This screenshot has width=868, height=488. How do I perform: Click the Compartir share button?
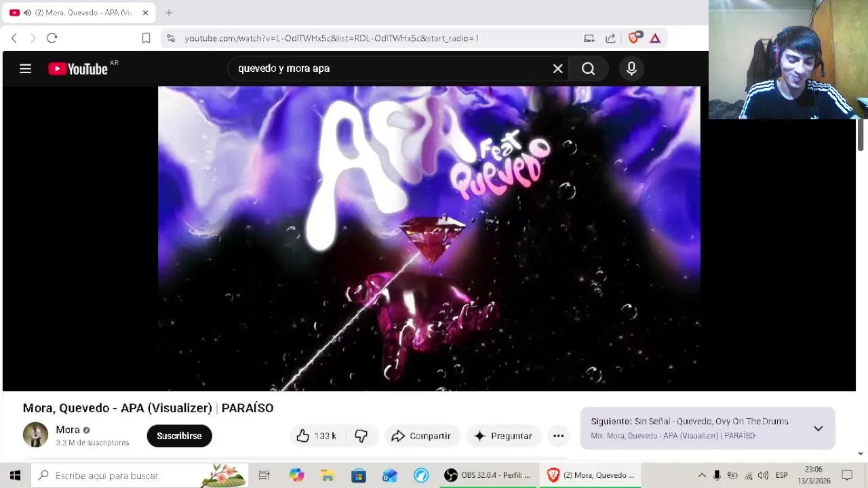point(421,436)
